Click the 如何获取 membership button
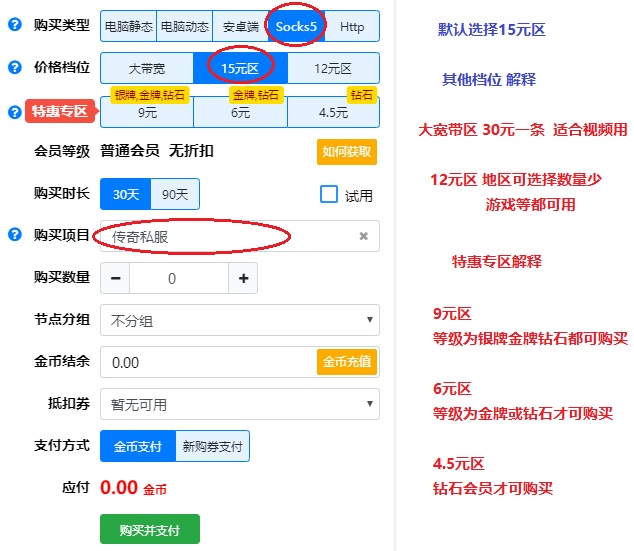Screen dimensions: 634x551 tap(347, 152)
